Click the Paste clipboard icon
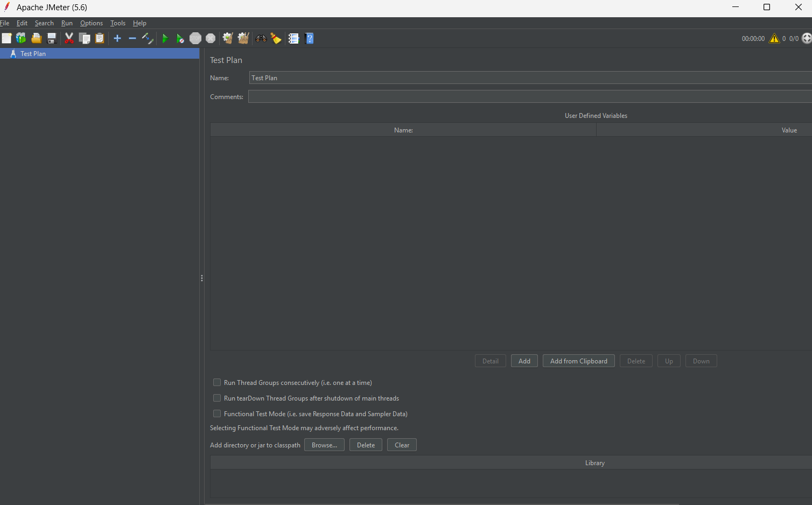The width and height of the screenshot is (812, 505). point(100,38)
